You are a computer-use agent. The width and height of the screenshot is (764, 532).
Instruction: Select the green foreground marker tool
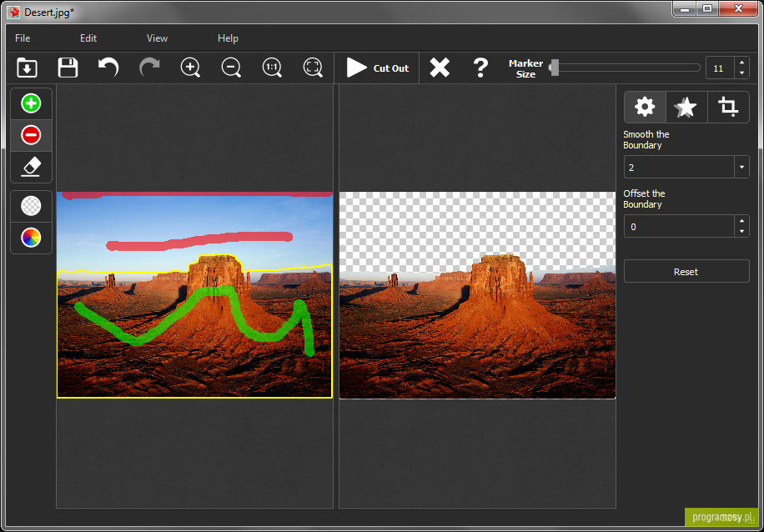(x=31, y=103)
